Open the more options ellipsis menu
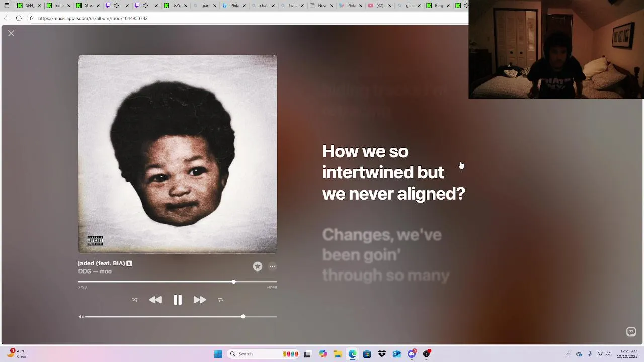The height and width of the screenshot is (362, 644). (x=272, y=266)
